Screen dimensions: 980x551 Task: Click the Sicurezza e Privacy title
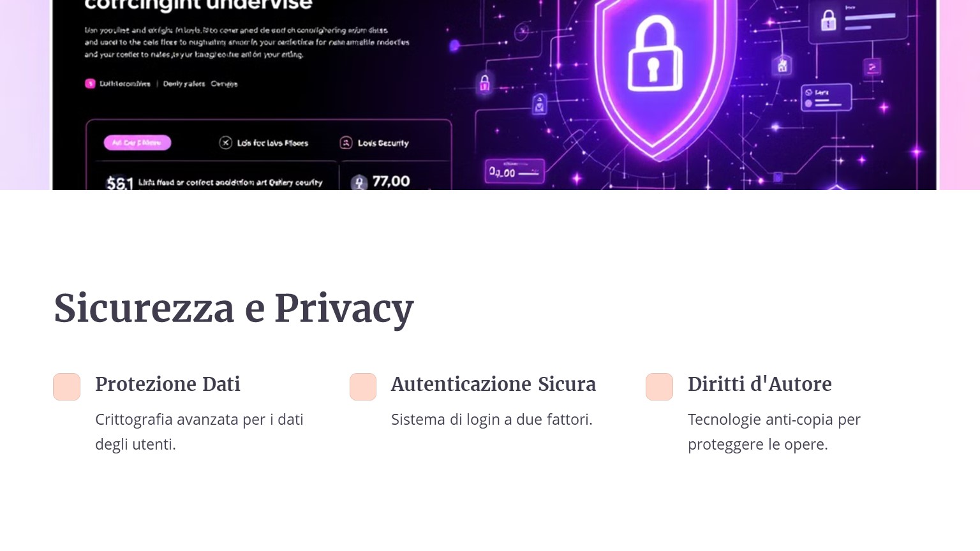click(234, 309)
